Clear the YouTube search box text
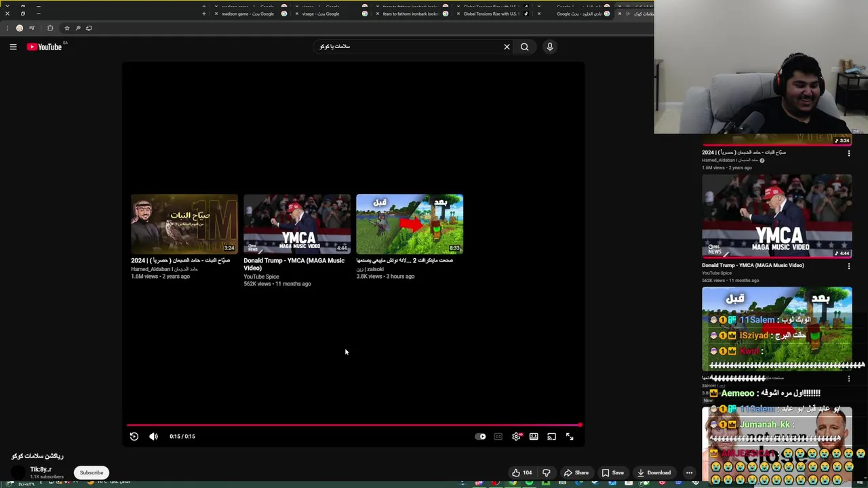 coord(507,47)
